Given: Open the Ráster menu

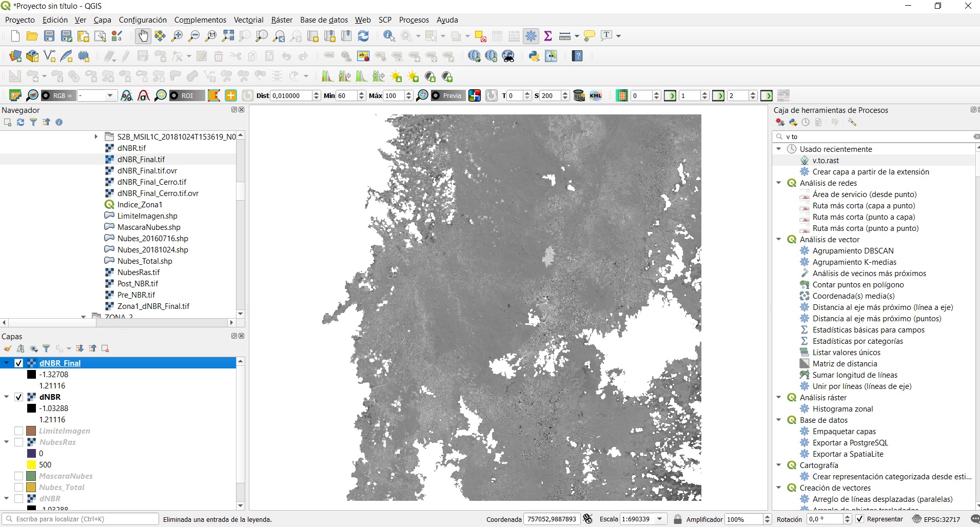Looking at the screenshot, I should [x=281, y=20].
